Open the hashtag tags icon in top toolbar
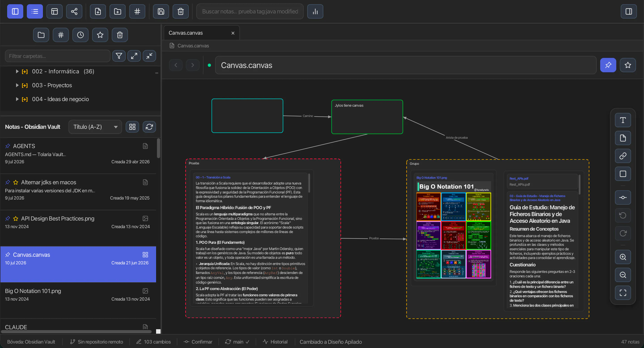644x348 pixels. coord(137,11)
